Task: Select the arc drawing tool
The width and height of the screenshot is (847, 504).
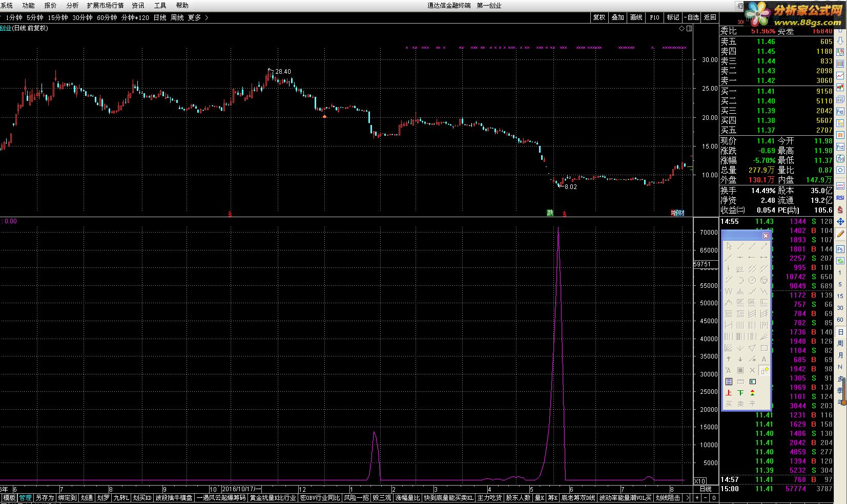Action: coord(740,280)
